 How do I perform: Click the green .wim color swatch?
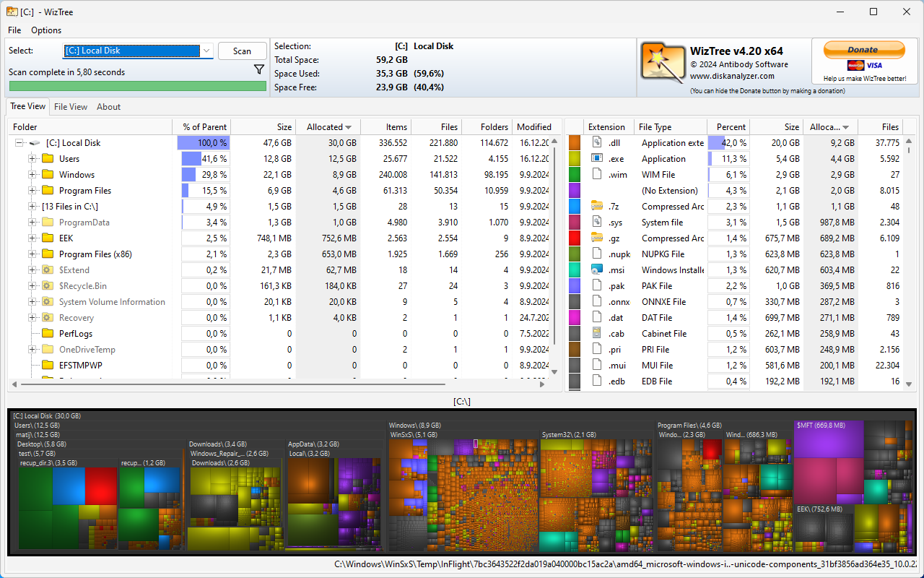click(x=575, y=175)
